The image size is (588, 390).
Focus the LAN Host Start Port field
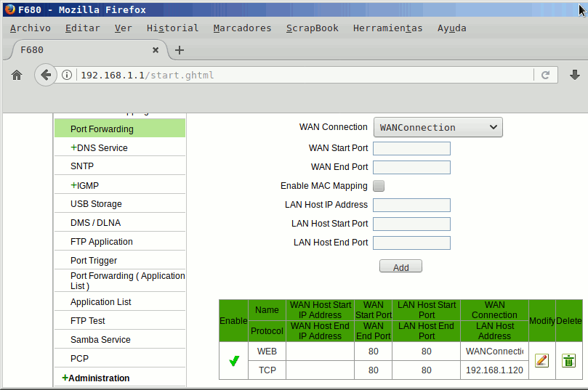(412, 224)
